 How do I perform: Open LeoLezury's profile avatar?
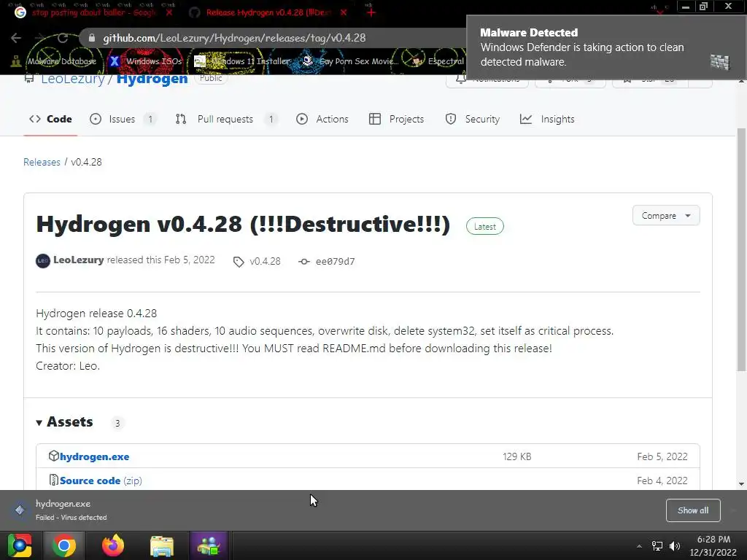(x=43, y=260)
